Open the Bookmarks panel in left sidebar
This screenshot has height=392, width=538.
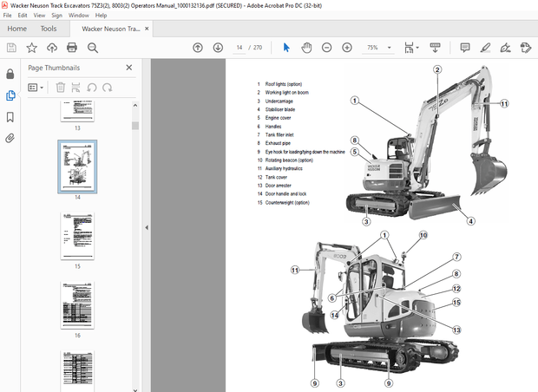tap(10, 116)
